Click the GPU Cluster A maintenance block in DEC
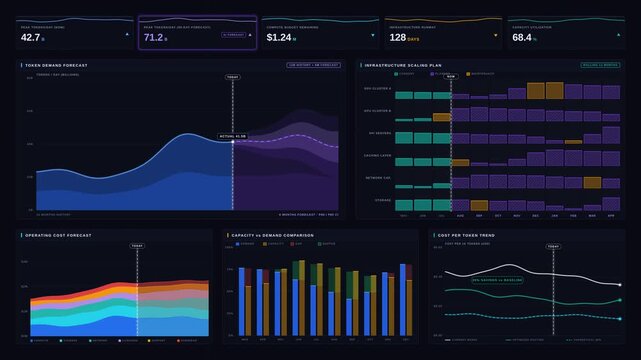Screen dimensions: 641x360 [536, 91]
